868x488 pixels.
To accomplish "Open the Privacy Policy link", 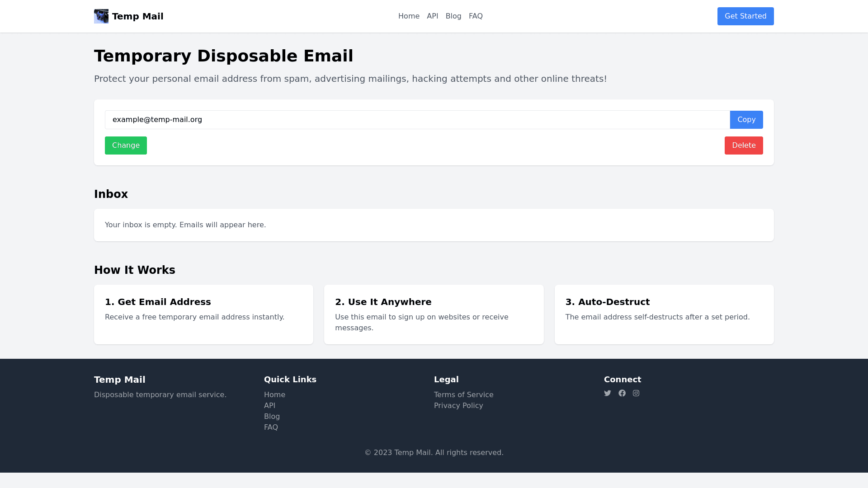I will [x=458, y=406].
